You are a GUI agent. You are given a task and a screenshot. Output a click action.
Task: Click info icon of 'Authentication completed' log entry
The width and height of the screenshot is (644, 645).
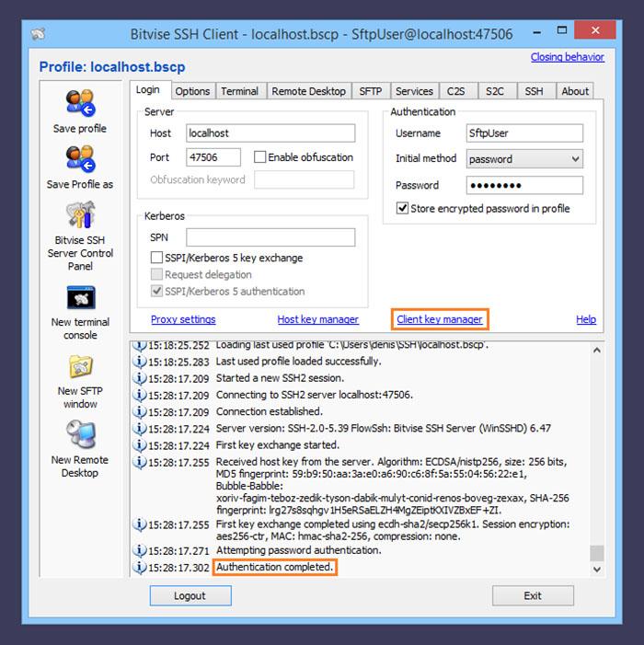tap(140, 568)
